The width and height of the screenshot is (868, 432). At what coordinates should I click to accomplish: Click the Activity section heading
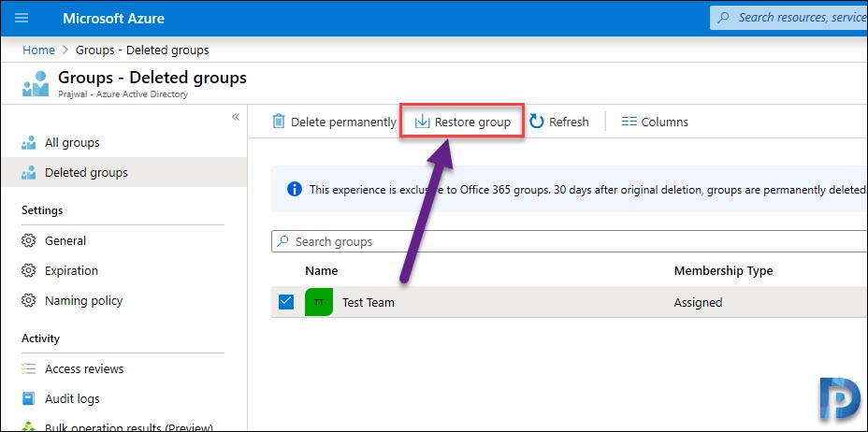pos(40,338)
